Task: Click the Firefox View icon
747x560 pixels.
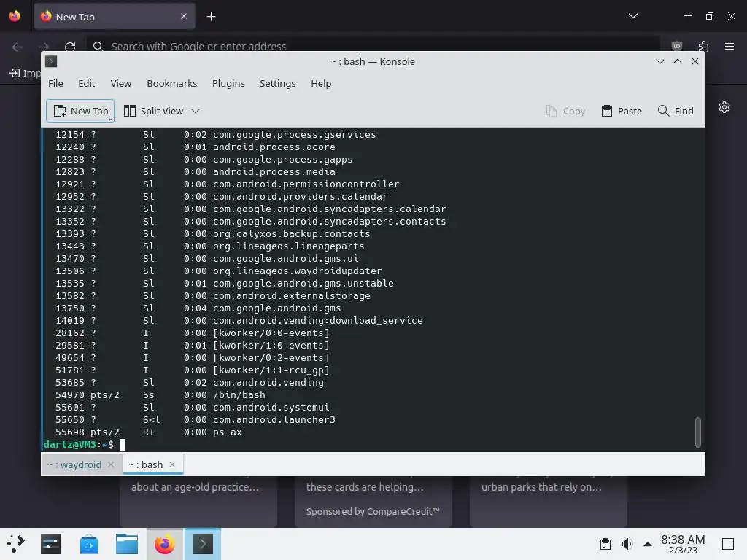Action: [15, 16]
